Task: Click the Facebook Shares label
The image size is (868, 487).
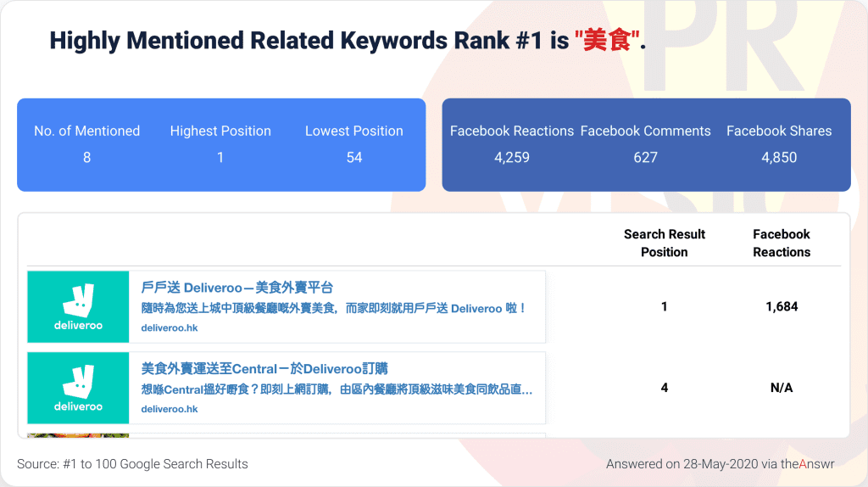Action: tap(780, 132)
